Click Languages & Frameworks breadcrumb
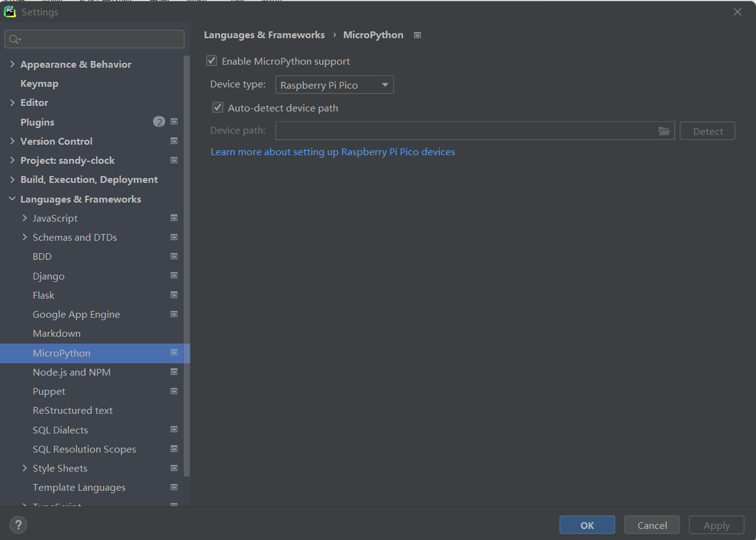Viewport: 756px width, 540px height. (x=264, y=35)
